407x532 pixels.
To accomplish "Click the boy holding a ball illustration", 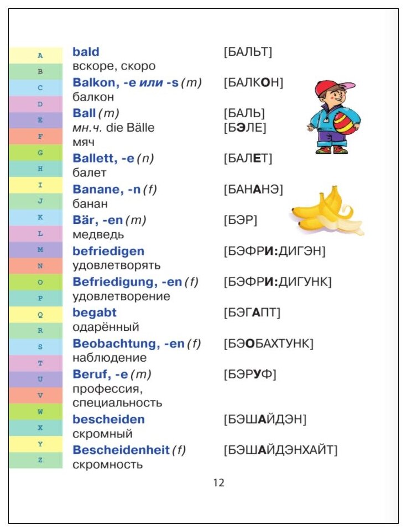I will pos(334,117).
